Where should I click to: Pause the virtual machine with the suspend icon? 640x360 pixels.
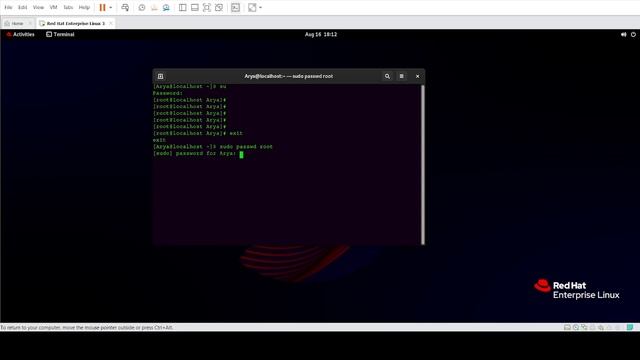(102, 7)
